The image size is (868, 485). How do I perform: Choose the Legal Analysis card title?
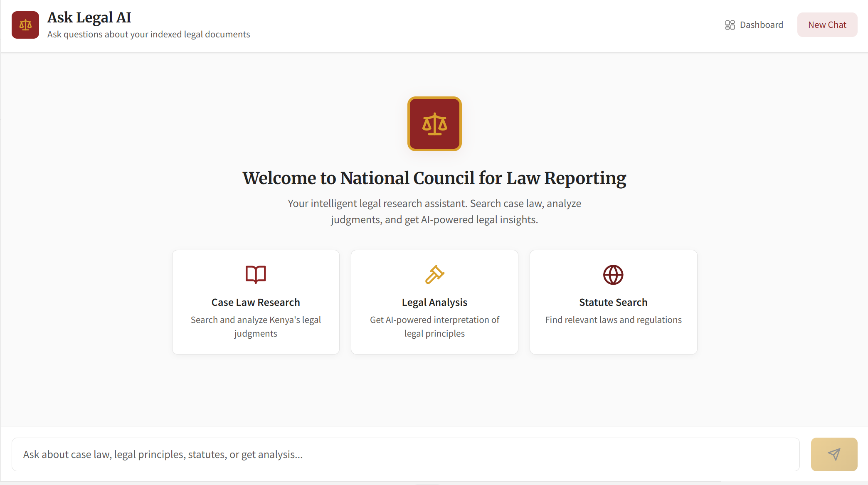(x=434, y=302)
